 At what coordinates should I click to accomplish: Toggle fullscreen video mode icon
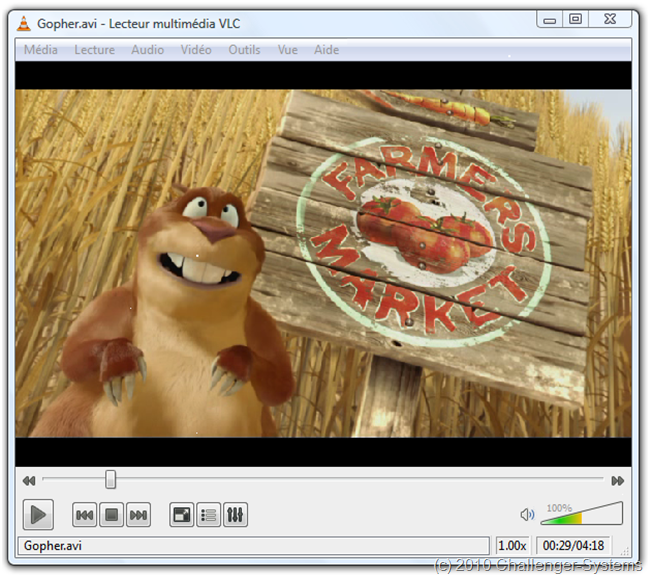click(x=182, y=515)
